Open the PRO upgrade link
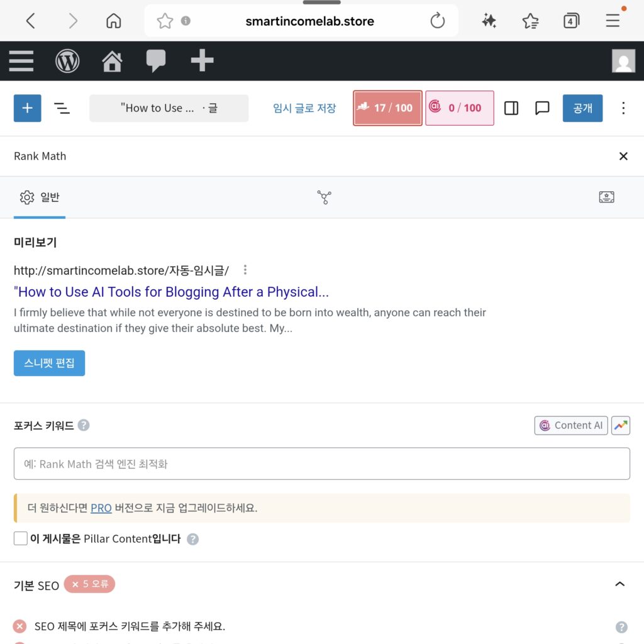The image size is (644, 644). coord(101,508)
